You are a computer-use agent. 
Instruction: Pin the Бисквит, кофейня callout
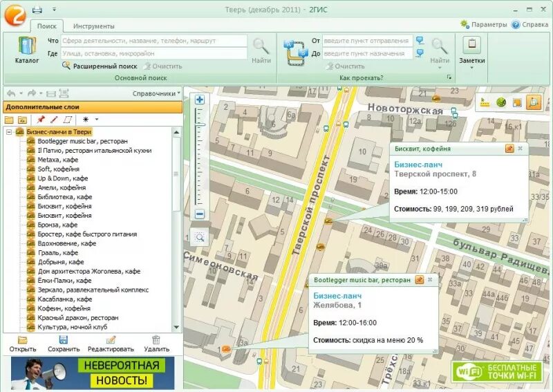(509, 149)
